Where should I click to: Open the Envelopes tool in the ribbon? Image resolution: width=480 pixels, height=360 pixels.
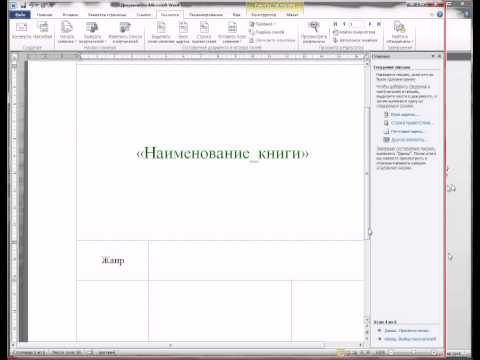[x=21, y=31]
